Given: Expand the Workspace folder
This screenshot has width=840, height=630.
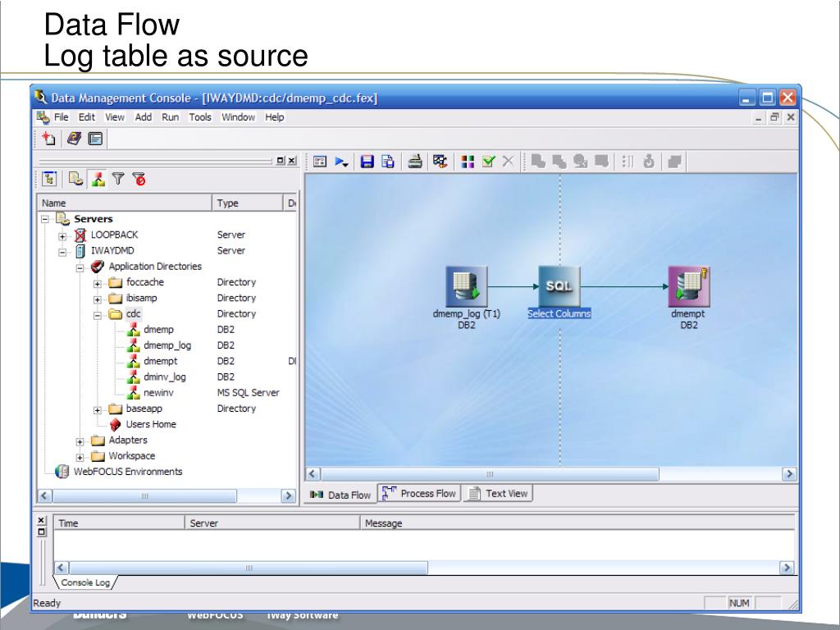Looking at the screenshot, I should tap(80, 458).
